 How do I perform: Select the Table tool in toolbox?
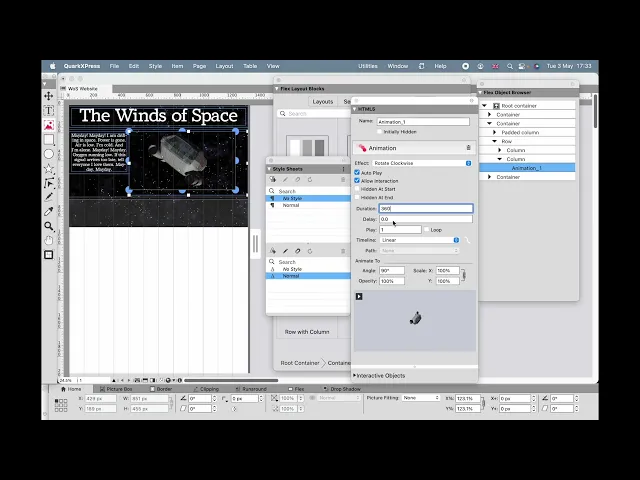coord(49,255)
